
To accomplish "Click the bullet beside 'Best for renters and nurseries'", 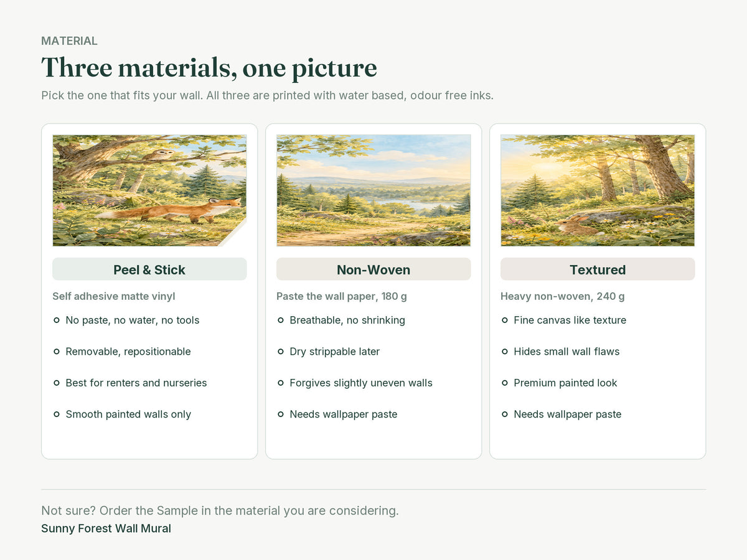I will pos(57,383).
